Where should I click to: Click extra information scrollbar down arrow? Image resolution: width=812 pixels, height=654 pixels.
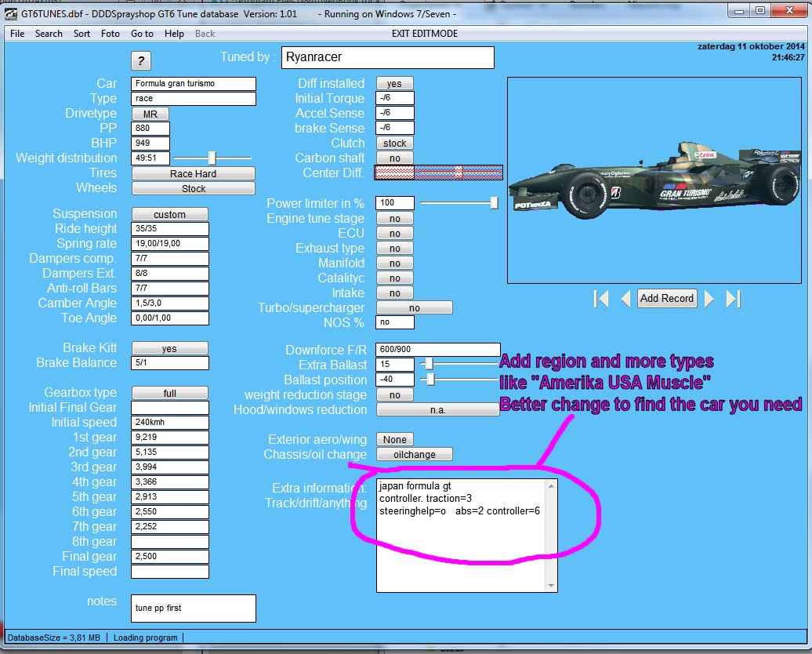pyautogui.click(x=551, y=586)
